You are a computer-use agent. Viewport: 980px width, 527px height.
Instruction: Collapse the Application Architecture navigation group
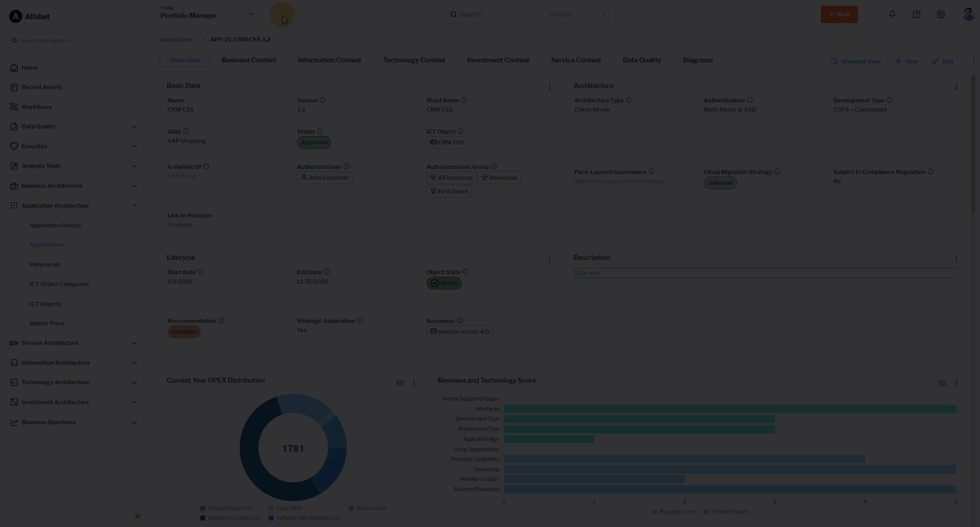point(135,206)
